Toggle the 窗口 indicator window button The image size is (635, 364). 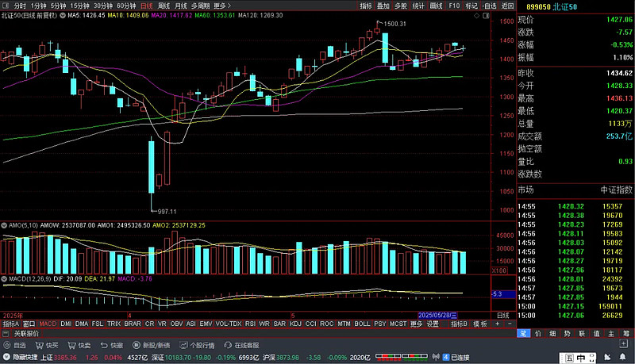(x=29, y=324)
